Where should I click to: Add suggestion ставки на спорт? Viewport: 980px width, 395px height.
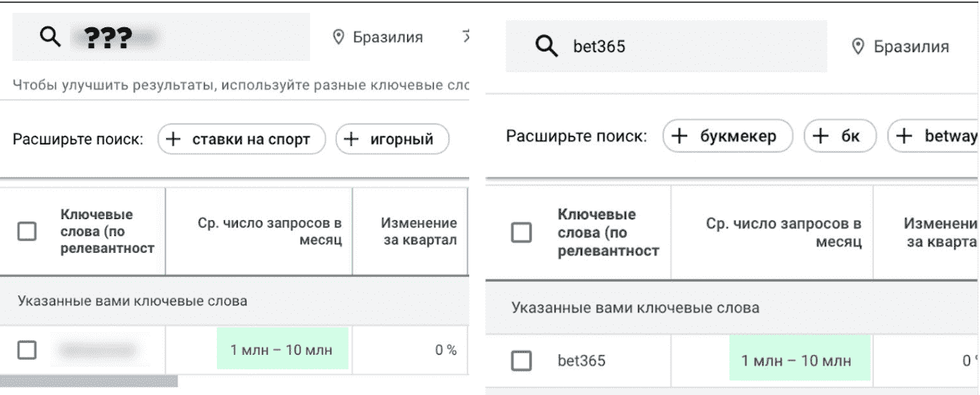click(241, 139)
